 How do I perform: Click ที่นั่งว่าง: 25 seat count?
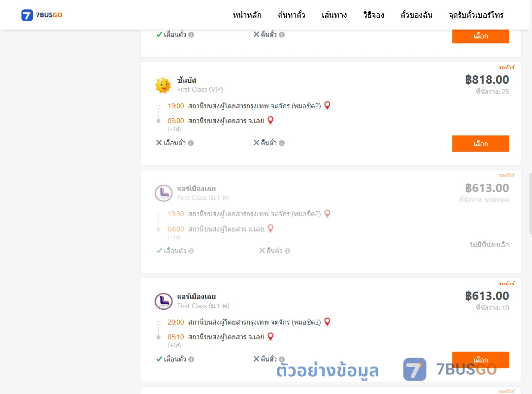[x=492, y=91]
